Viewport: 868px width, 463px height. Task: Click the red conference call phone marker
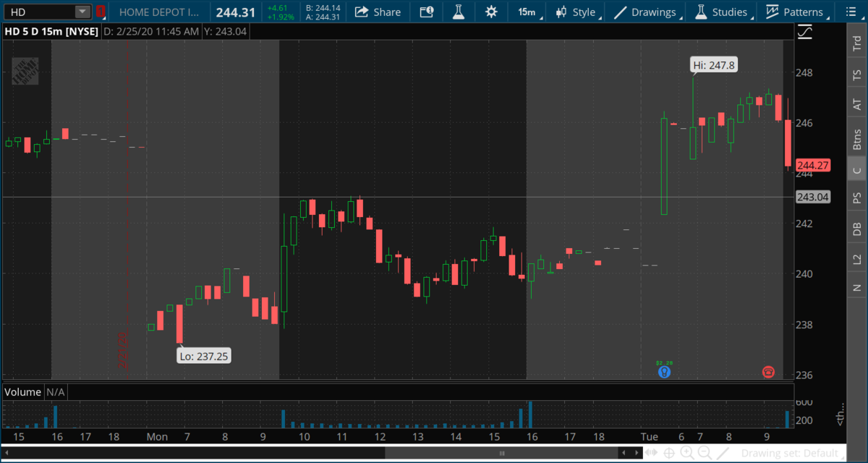pyautogui.click(x=767, y=372)
